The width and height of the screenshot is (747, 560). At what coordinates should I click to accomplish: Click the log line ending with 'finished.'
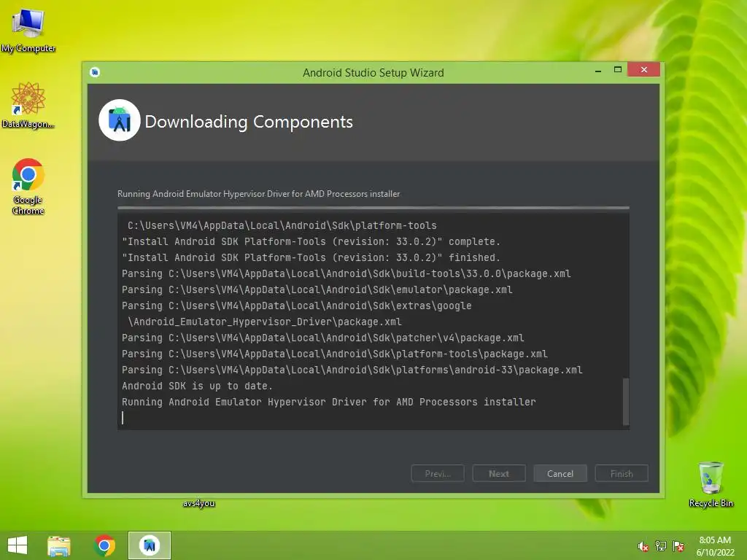coord(311,257)
